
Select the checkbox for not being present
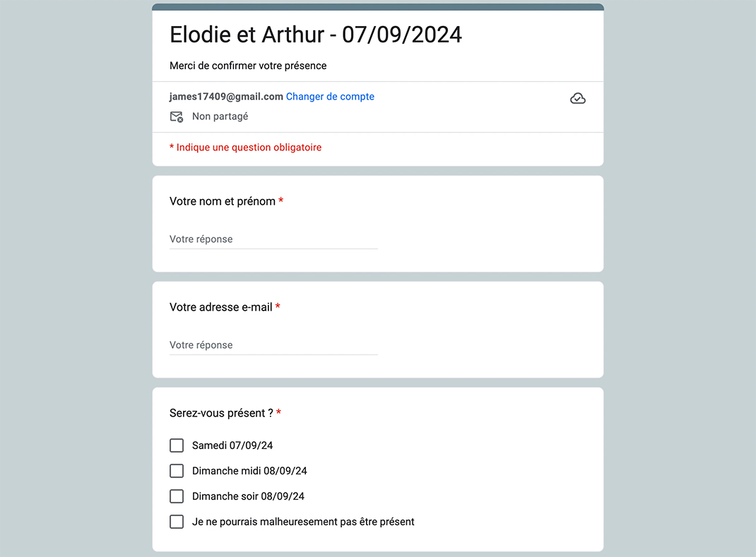(177, 522)
